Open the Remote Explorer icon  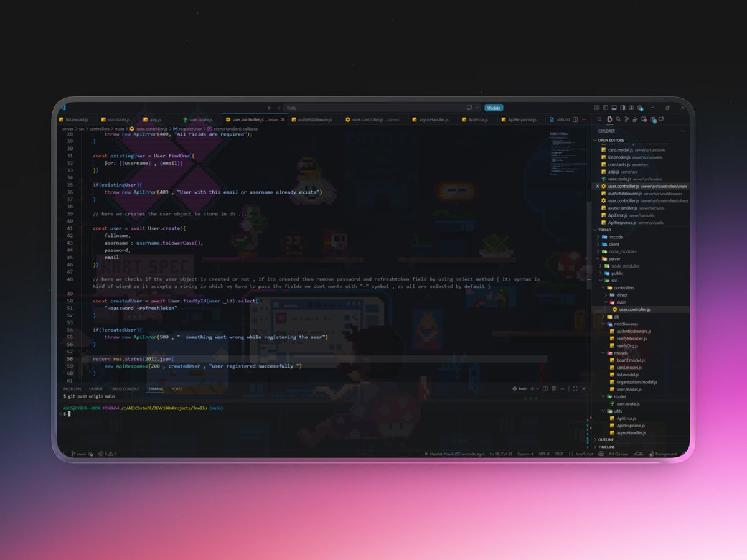click(644, 119)
